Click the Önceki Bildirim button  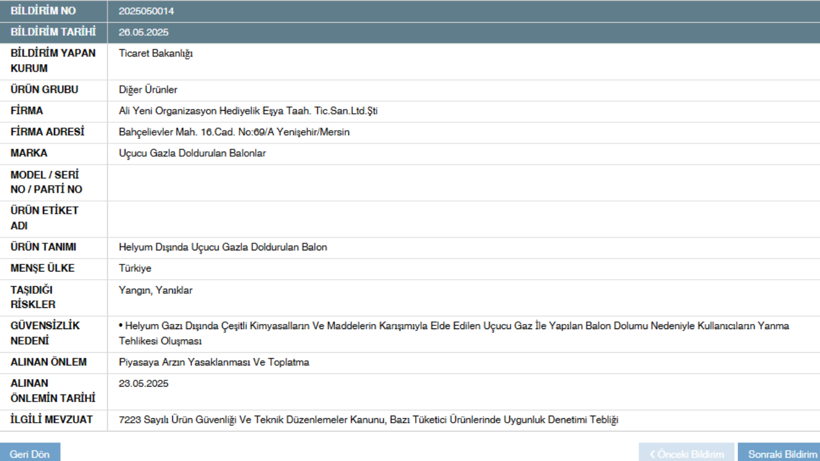point(686,453)
